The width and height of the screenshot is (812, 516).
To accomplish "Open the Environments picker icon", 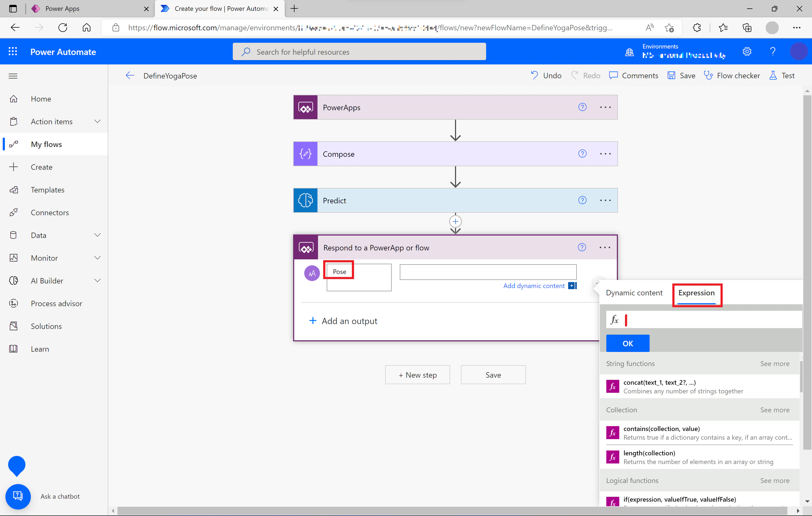I will (x=630, y=52).
